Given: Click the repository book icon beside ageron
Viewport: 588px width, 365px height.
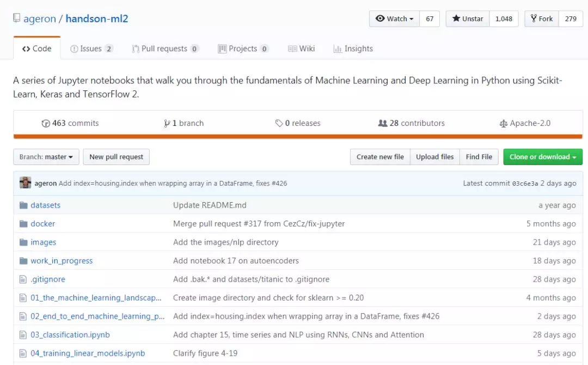Looking at the screenshot, I should 17,19.
